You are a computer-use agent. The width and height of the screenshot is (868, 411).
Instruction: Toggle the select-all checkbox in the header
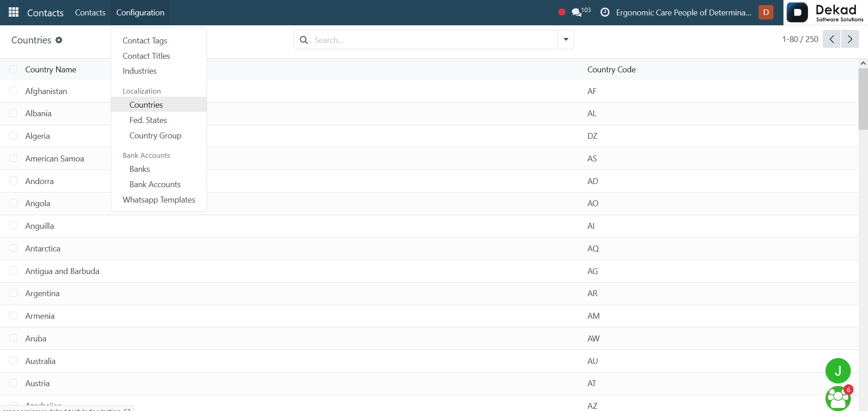(x=13, y=69)
